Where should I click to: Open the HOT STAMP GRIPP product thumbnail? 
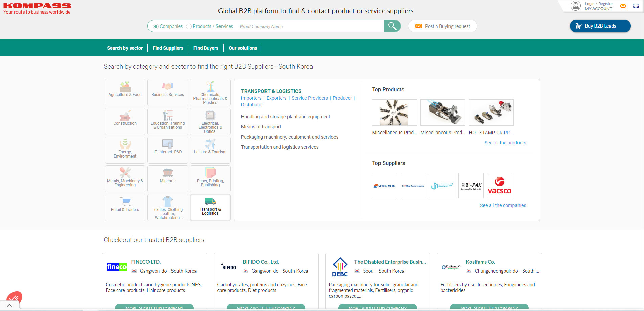pos(491,113)
